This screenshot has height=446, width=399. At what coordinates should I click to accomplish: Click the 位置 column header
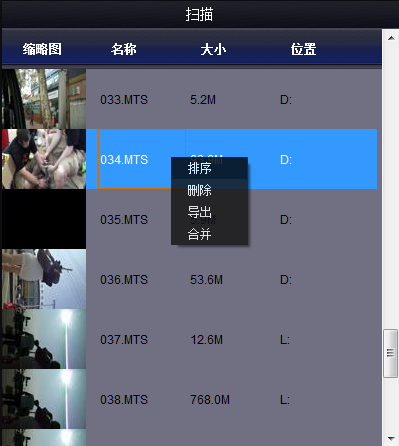[x=303, y=49]
